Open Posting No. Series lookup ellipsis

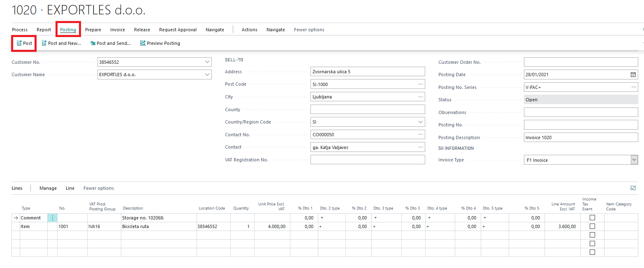634,87
